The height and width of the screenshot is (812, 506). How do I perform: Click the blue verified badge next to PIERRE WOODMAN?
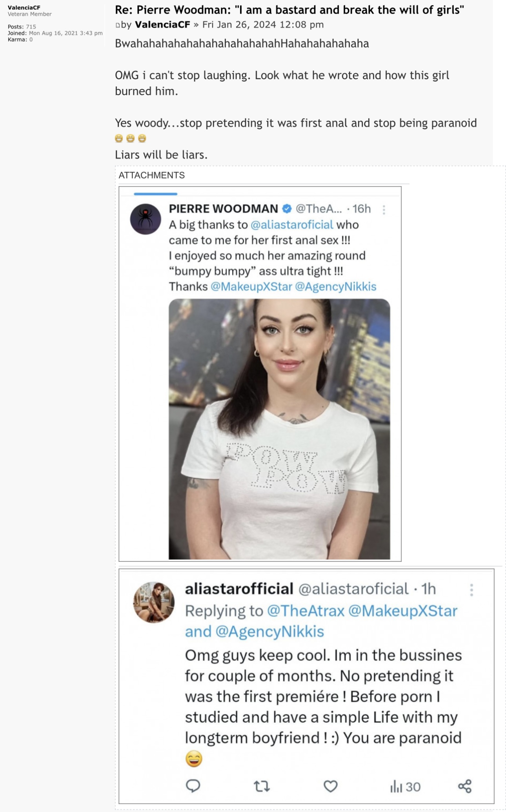pos(287,208)
